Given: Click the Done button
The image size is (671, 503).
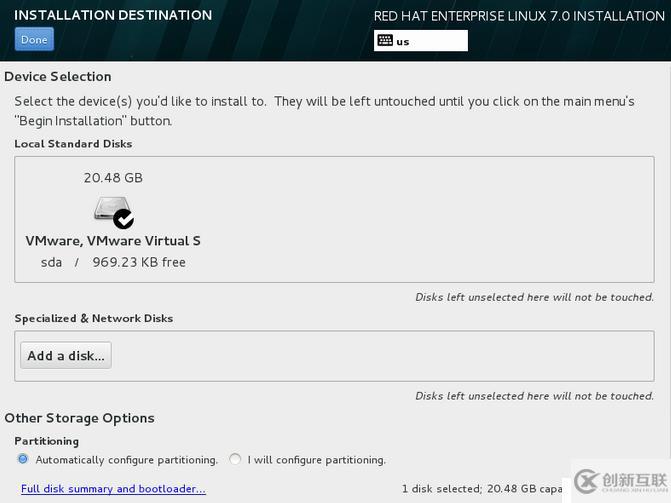Looking at the screenshot, I should pyautogui.click(x=34, y=39).
